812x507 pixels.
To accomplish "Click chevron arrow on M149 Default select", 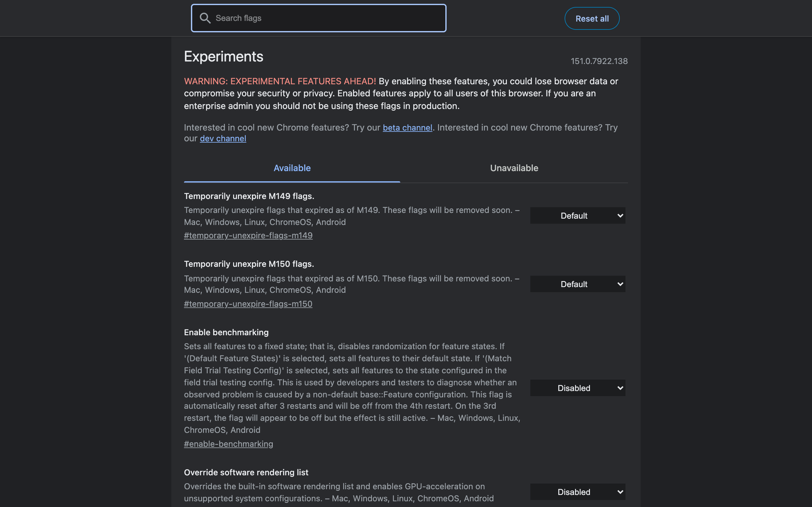I will 620,215.
